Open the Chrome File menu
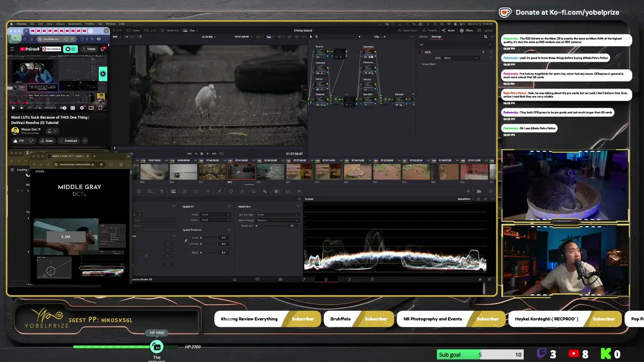This screenshot has width=644, height=362. pos(32,24)
